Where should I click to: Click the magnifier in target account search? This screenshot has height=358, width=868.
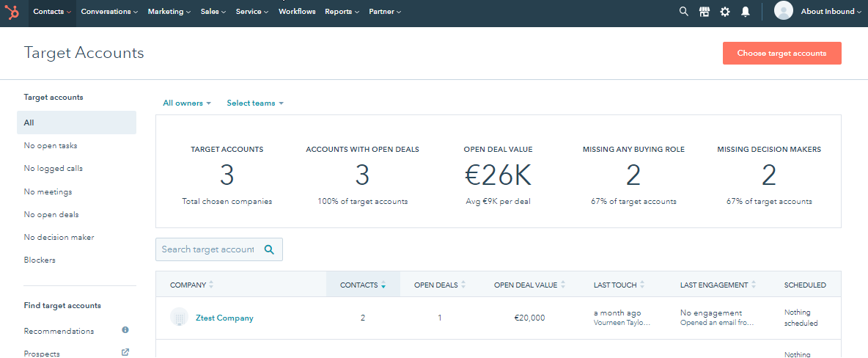point(270,249)
